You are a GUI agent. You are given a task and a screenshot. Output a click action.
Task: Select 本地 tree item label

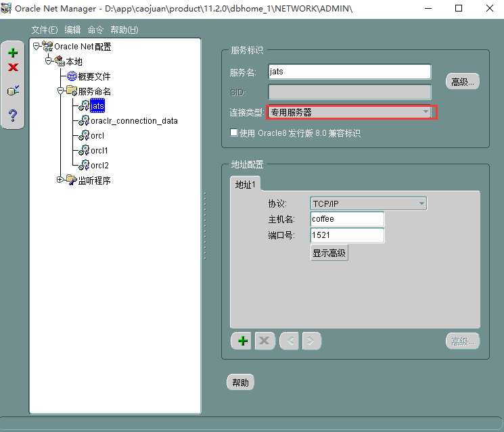[x=74, y=62]
